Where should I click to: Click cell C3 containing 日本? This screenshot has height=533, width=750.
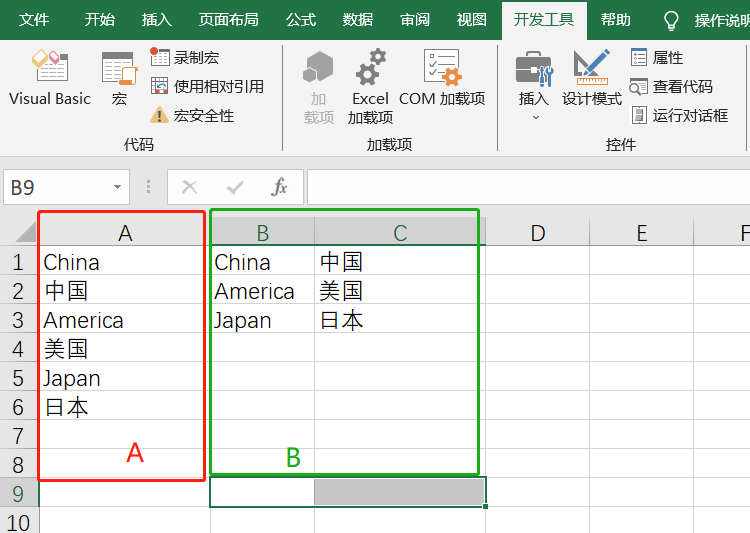[400, 319]
